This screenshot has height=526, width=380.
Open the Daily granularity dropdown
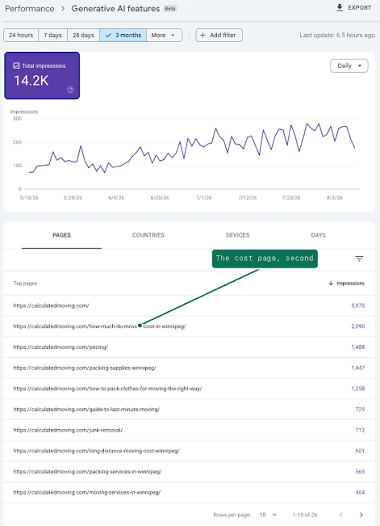tap(349, 66)
